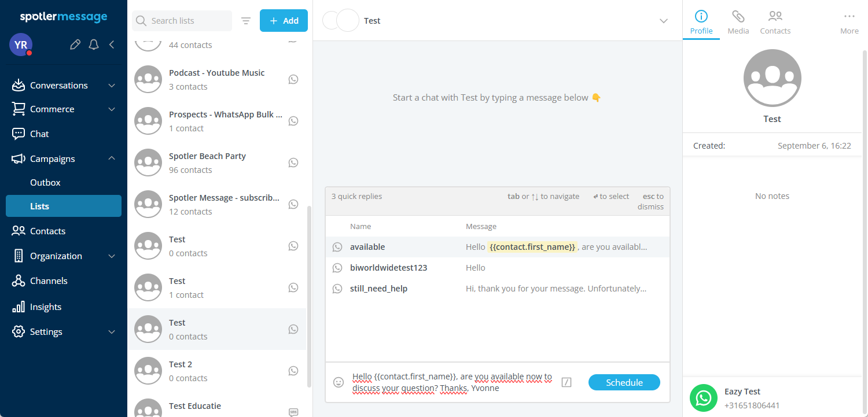Image resolution: width=868 pixels, height=417 pixels.
Task: Expand the Test chat header dropdown
Action: tap(664, 21)
